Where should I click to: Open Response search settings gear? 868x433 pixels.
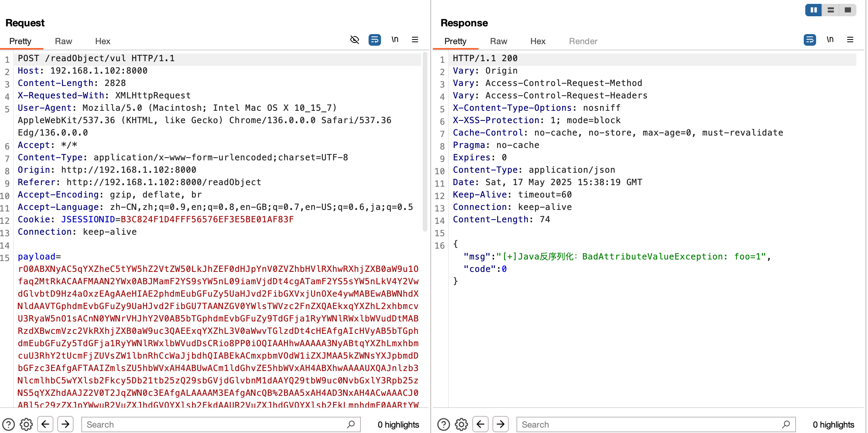[x=461, y=424]
